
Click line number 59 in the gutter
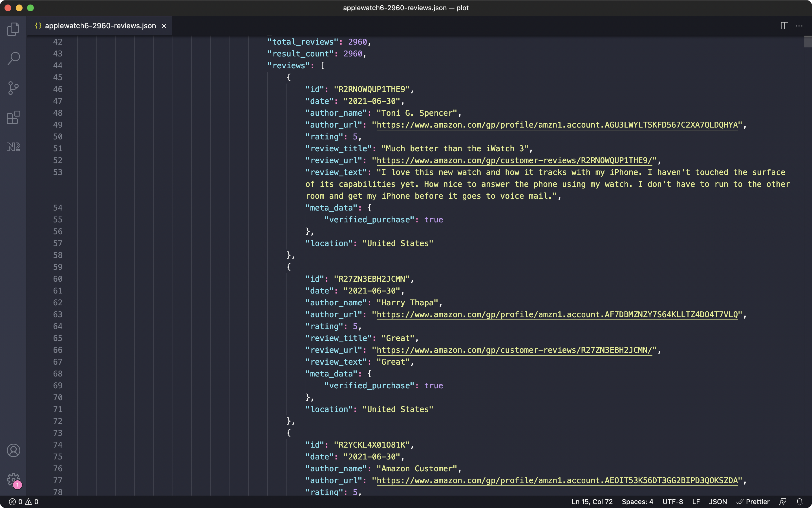(x=58, y=267)
